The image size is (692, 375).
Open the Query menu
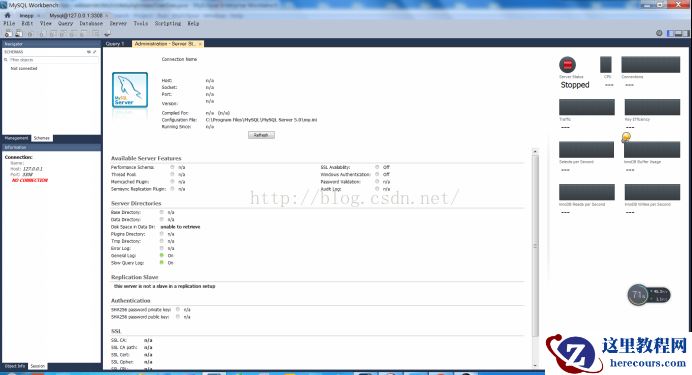[65, 23]
